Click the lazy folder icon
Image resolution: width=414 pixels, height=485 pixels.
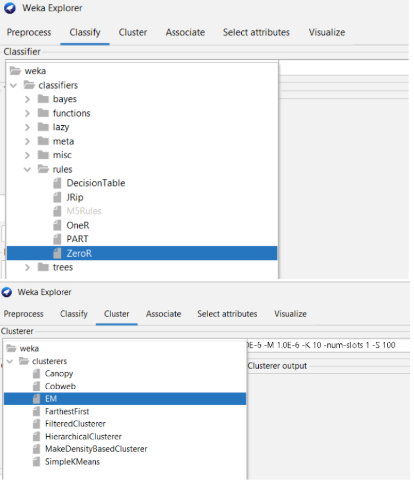43,127
